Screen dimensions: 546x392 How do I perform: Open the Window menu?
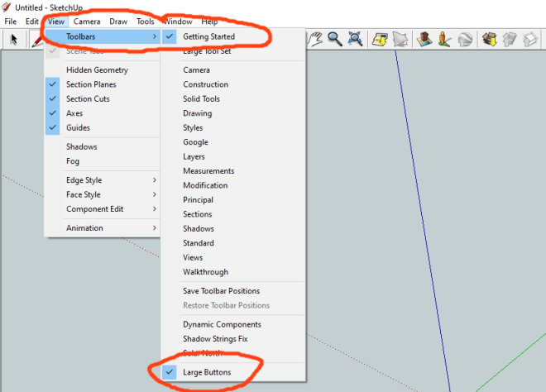tap(178, 22)
